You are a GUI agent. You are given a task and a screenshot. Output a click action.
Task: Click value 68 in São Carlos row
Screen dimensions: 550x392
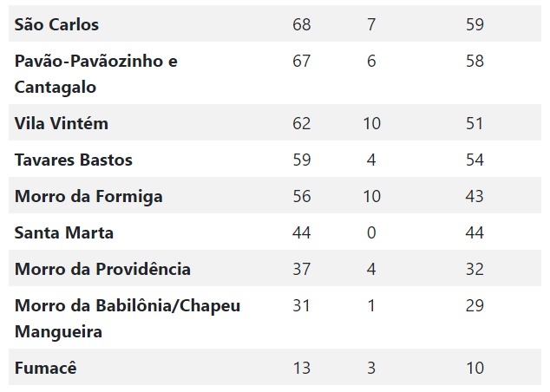coord(302,24)
